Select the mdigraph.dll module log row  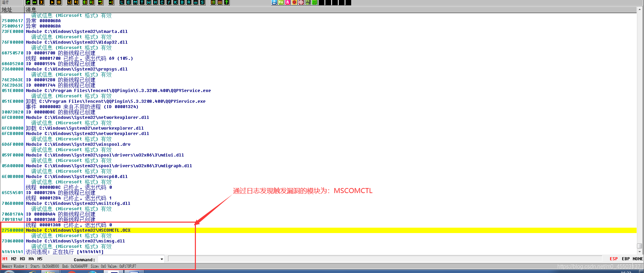click(318, 166)
